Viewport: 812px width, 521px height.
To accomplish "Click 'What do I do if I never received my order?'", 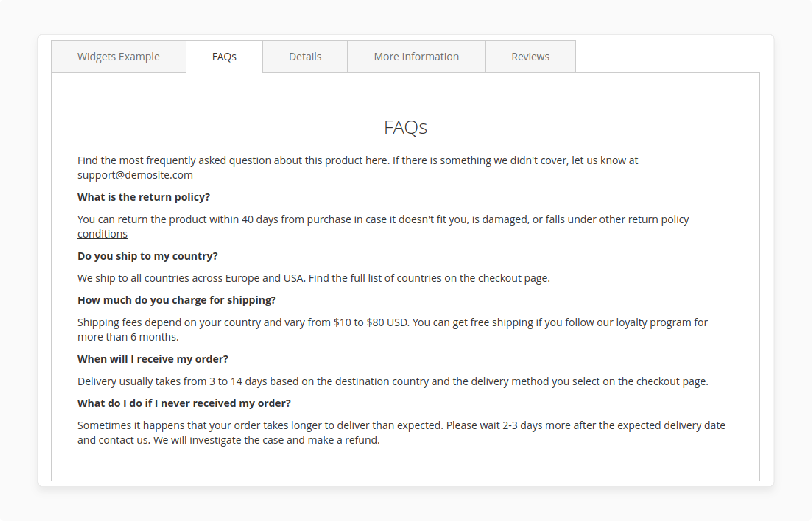I will (184, 404).
